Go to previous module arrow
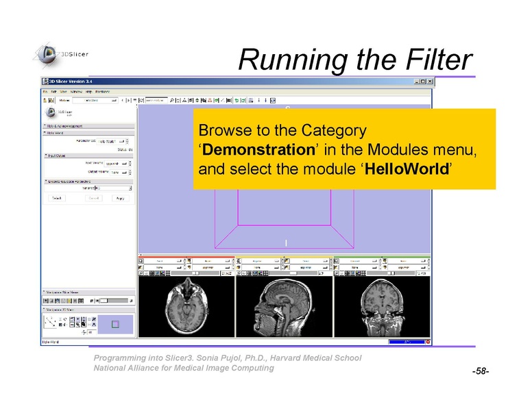Image resolution: width=532 pixels, height=411 pixels. tap(123, 100)
